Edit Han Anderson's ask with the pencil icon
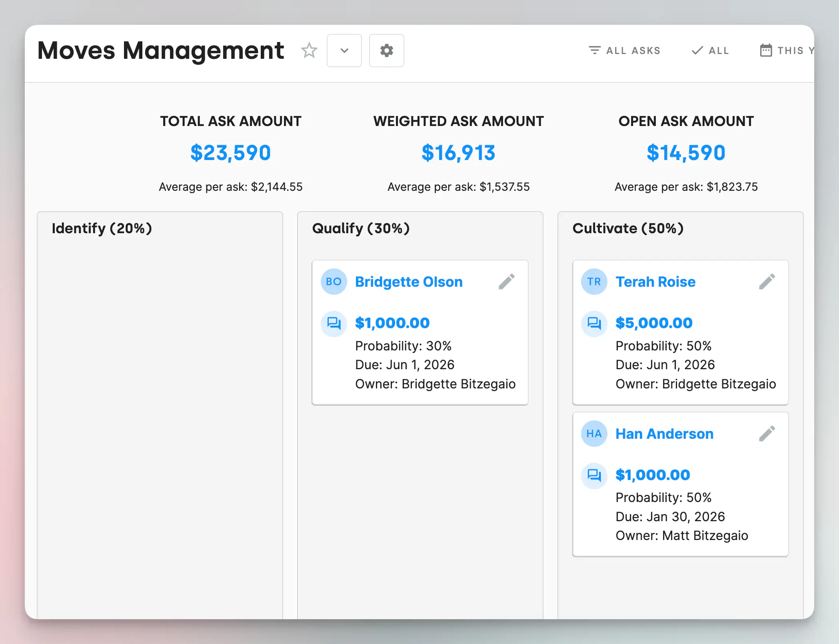Screen dimensions: 839x644 [x=767, y=434]
